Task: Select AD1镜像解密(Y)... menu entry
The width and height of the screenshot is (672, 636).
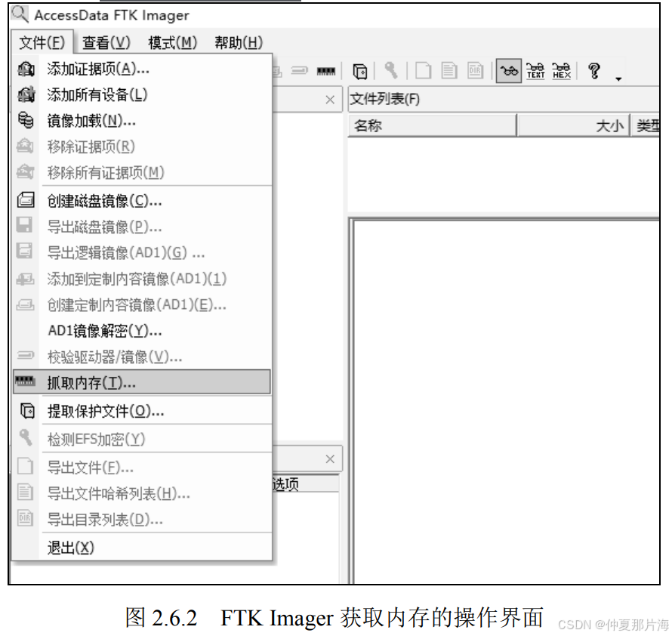Action: pyautogui.click(x=142, y=331)
